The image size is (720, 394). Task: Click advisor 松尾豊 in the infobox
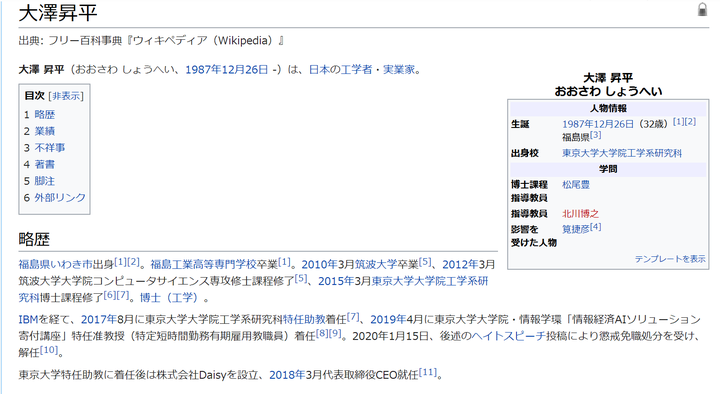pos(576,185)
